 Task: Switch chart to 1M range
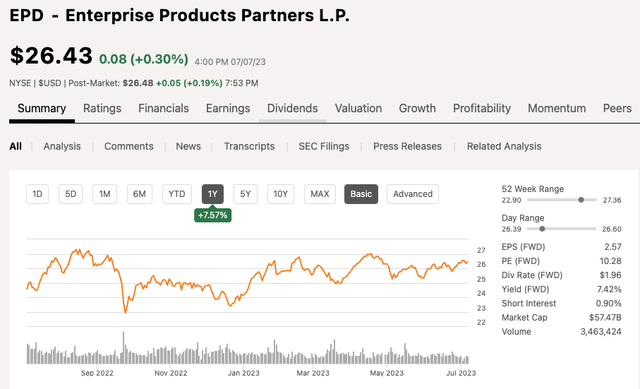[104, 194]
